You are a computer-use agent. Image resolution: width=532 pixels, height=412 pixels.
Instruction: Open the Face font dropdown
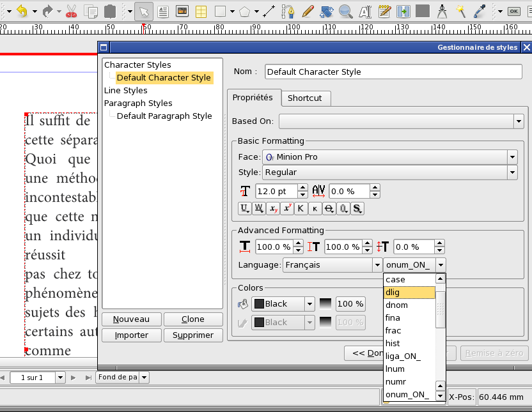[x=512, y=157]
